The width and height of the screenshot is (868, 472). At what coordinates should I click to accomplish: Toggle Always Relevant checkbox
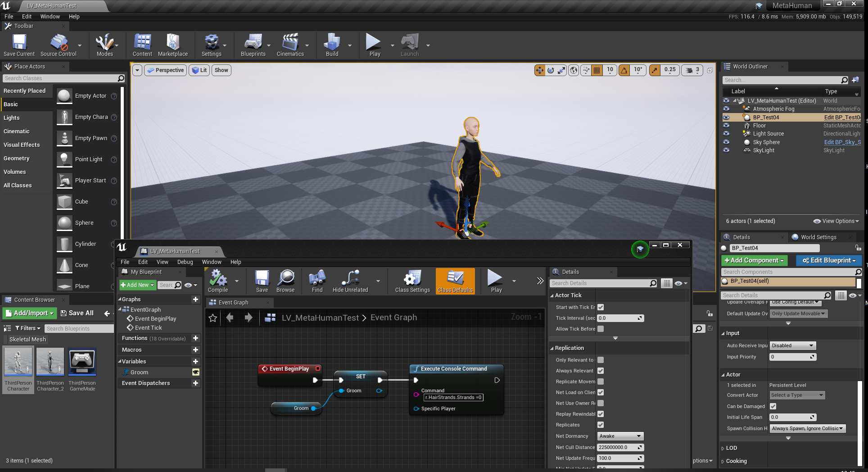pyautogui.click(x=601, y=371)
